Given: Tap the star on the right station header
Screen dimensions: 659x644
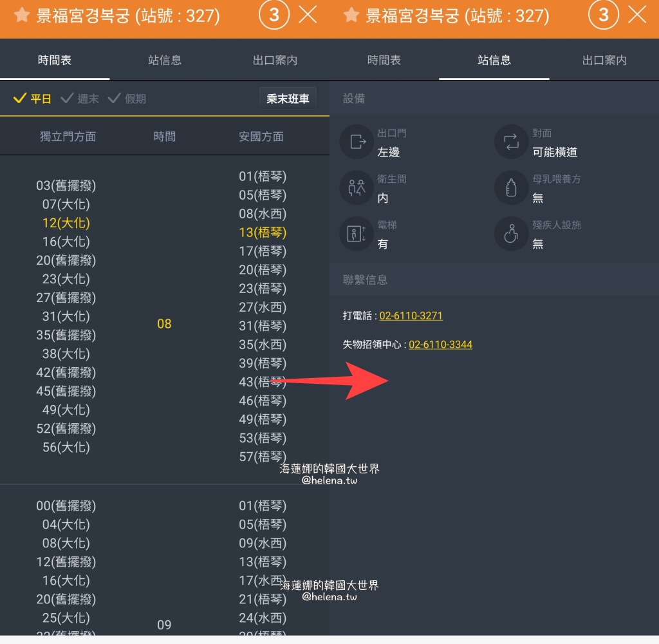Looking at the screenshot, I should 352,14.
